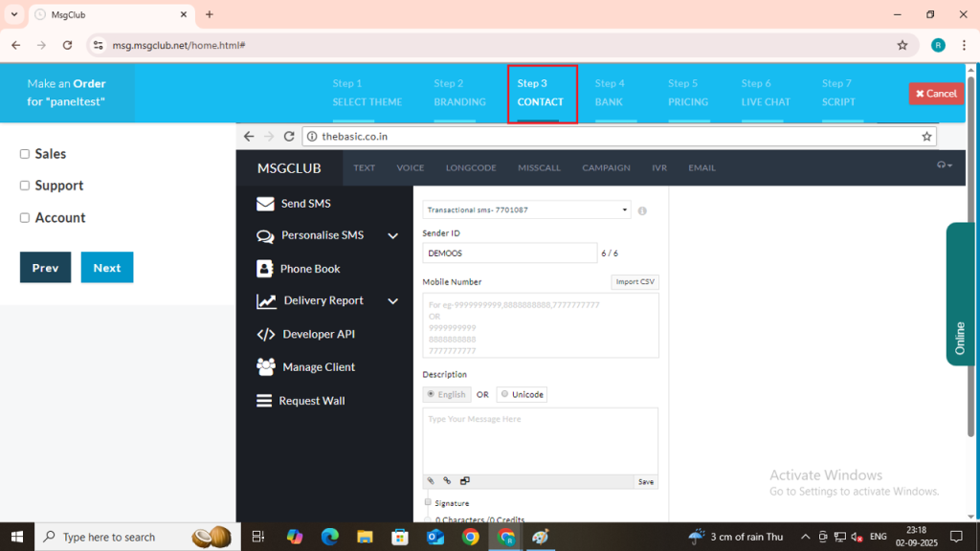Image resolution: width=980 pixels, height=551 pixels.
Task: Click the Personalise SMS chat bubbles icon
Action: pyautogui.click(x=265, y=236)
